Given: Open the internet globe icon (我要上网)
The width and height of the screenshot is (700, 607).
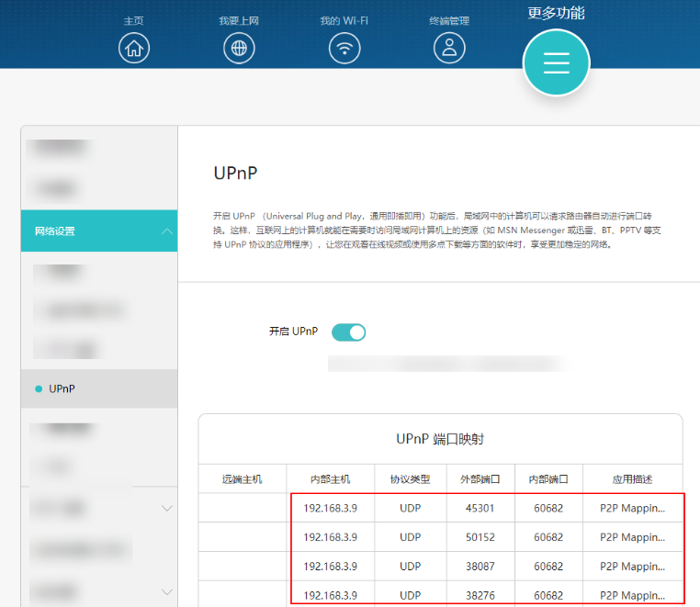Looking at the screenshot, I should click(x=239, y=48).
